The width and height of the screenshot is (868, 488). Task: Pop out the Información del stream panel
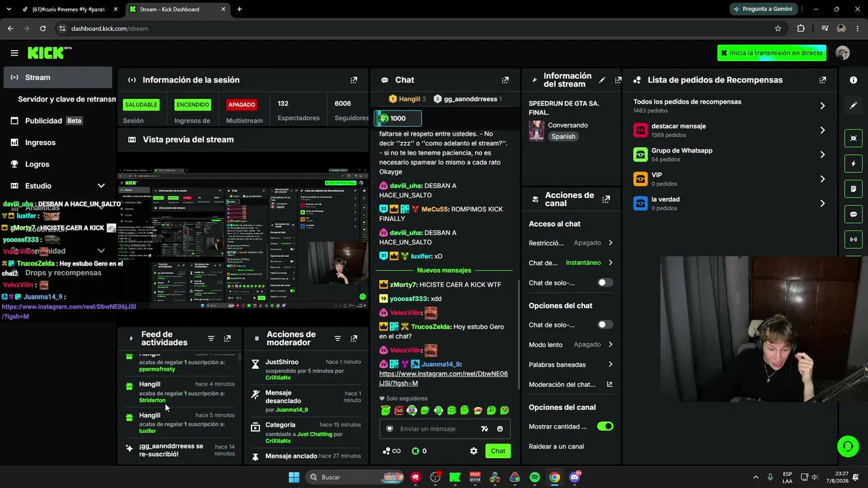(x=618, y=80)
